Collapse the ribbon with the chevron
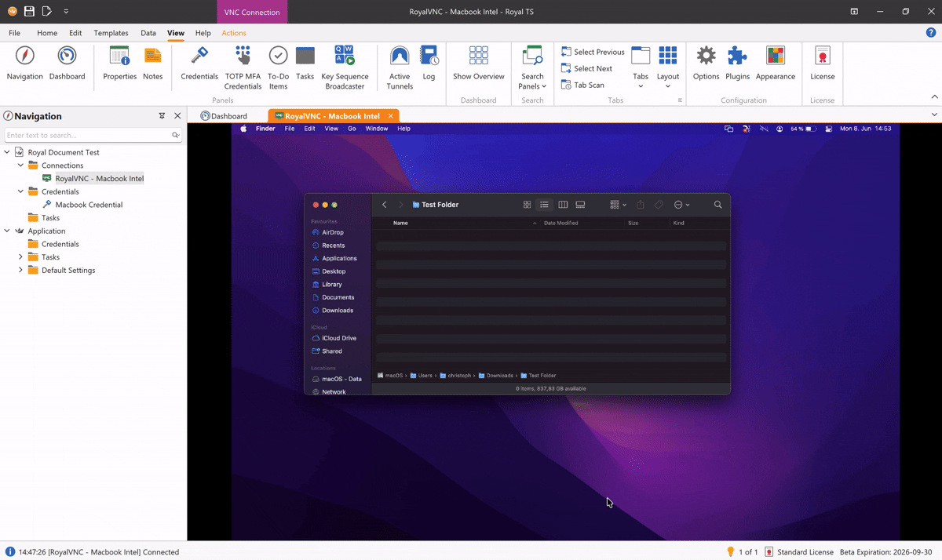 pos(934,97)
